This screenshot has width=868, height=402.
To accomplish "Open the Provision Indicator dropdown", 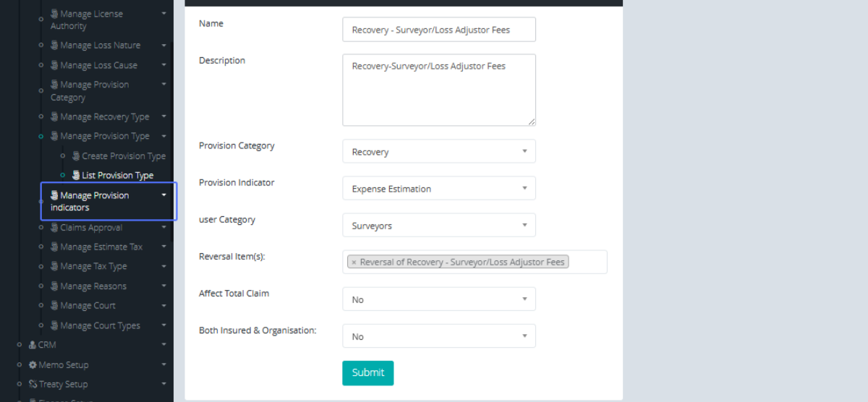I will [438, 189].
